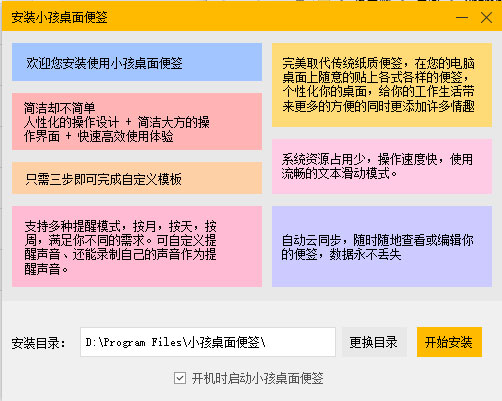The image size is (502, 401).
Task: Click the 安装目录: label
Action: click(x=39, y=343)
